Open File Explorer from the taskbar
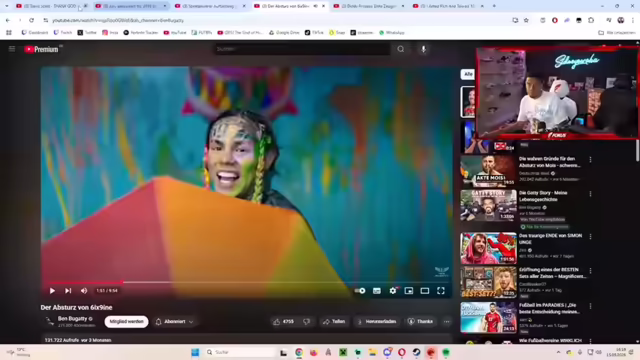 coord(372,352)
